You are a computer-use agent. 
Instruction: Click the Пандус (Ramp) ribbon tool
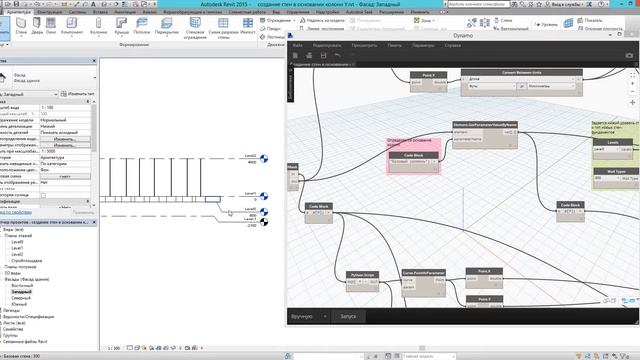(x=271, y=29)
